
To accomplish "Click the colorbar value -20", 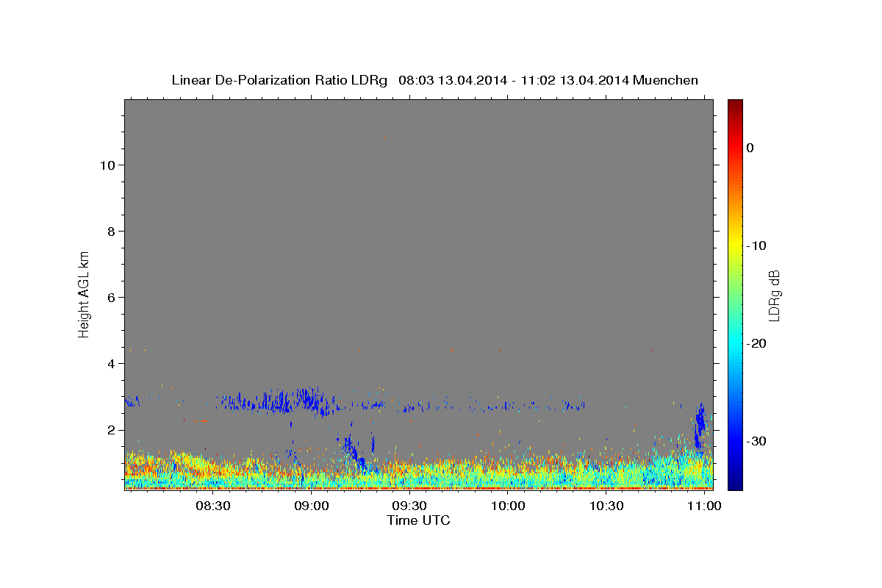I will pyautogui.click(x=757, y=343).
